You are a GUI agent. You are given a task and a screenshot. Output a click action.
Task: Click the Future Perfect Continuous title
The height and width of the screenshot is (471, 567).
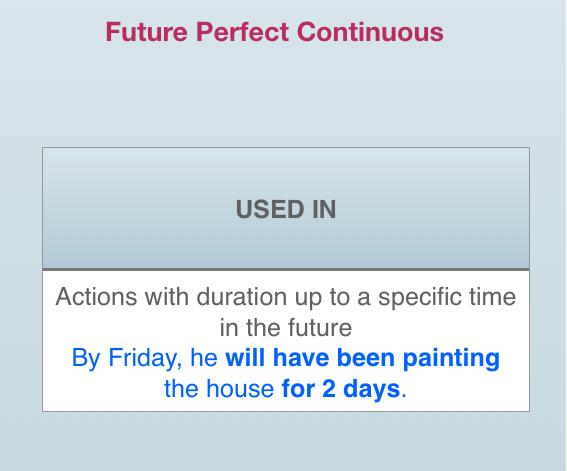tap(274, 32)
